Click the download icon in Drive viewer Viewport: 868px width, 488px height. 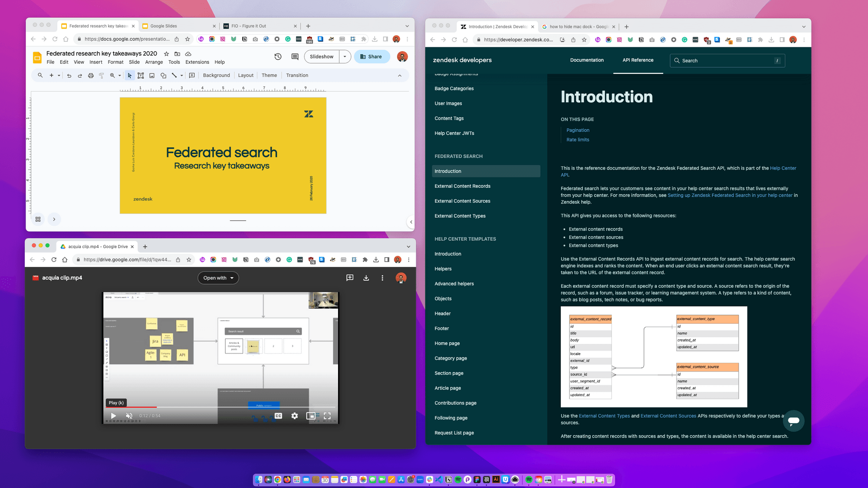tap(366, 278)
